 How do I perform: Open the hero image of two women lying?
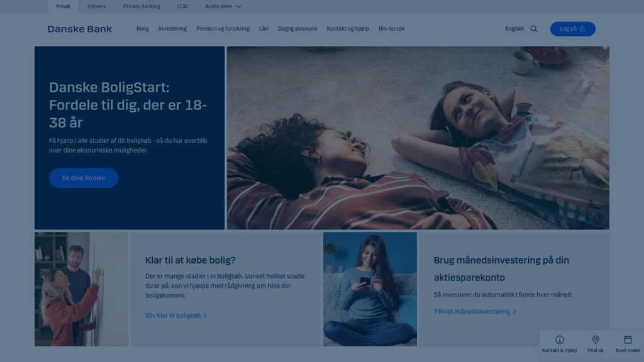point(418,138)
